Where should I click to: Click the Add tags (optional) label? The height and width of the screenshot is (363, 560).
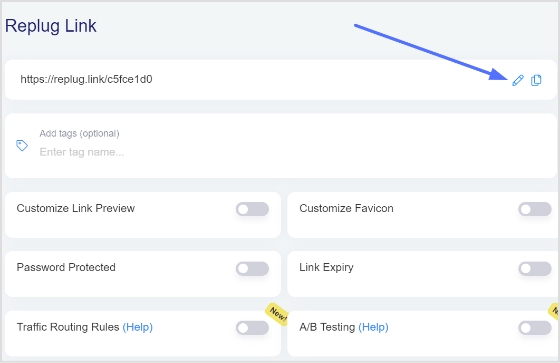tap(79, 134)
